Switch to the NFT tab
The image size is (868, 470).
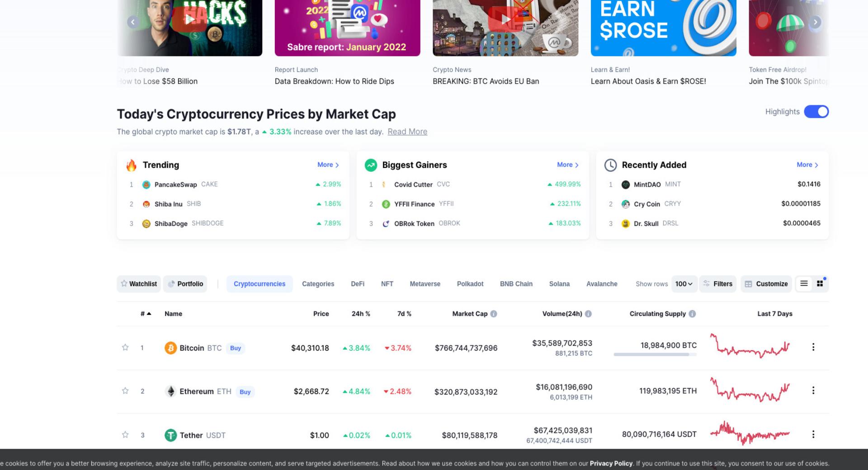click(387, 284)
